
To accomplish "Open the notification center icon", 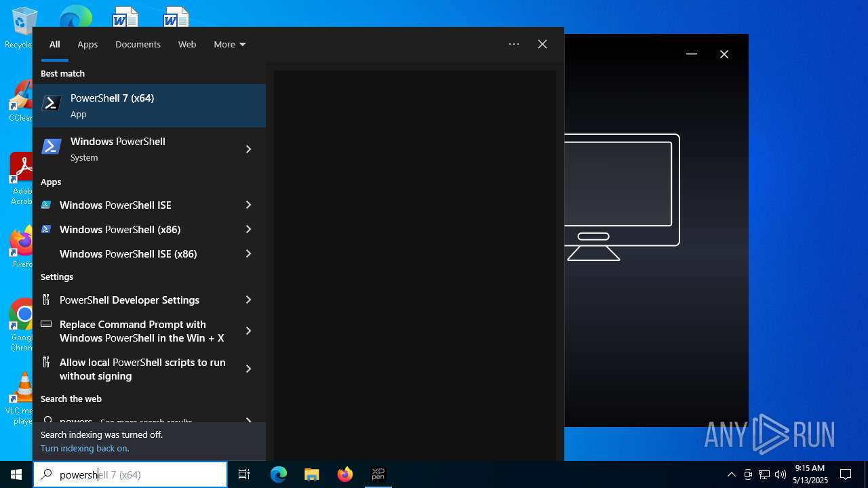I will tap(846, 474).
